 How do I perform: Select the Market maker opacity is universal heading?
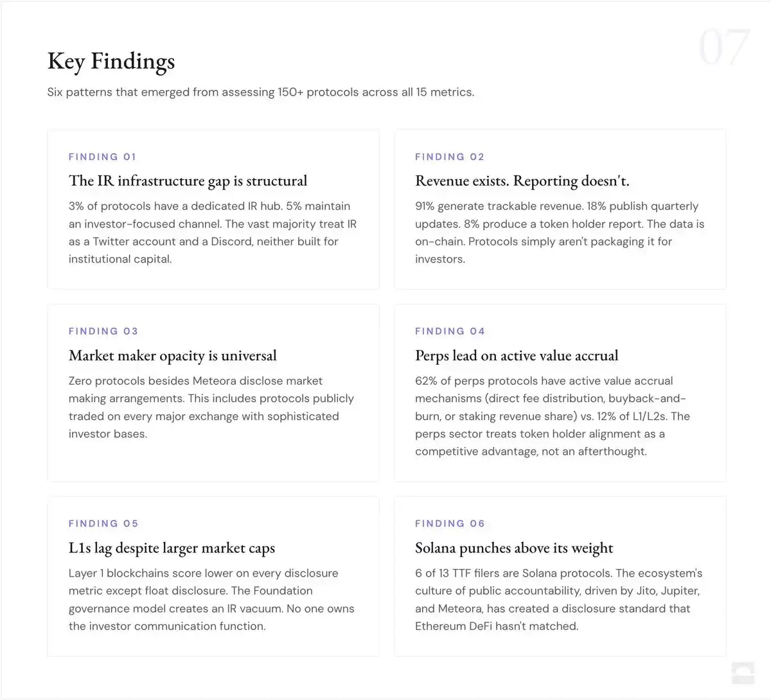tap(173, 356)
